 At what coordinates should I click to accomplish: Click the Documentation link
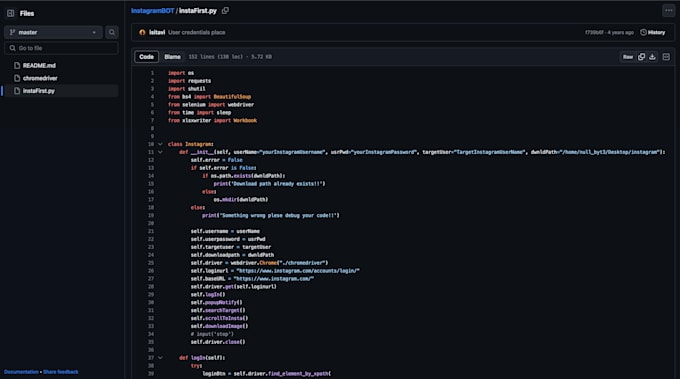21,372
